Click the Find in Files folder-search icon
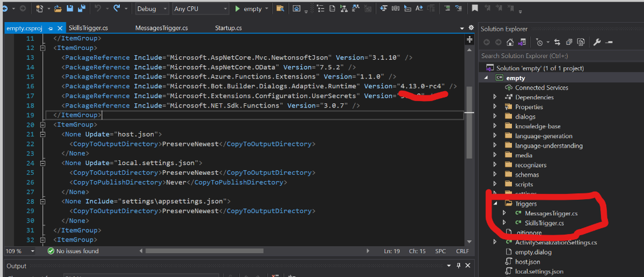 coord(280,9)
